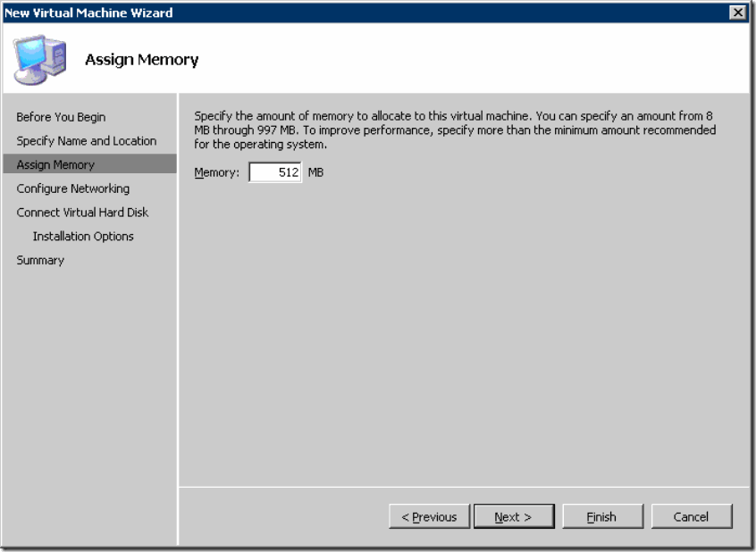Click the virtual machine computer icon
The image size is (756, 552).
tap(39, 60)
